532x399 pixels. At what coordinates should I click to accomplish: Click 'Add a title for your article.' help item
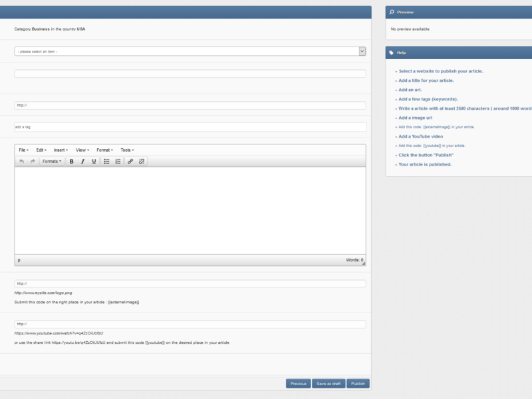(426, 80)
